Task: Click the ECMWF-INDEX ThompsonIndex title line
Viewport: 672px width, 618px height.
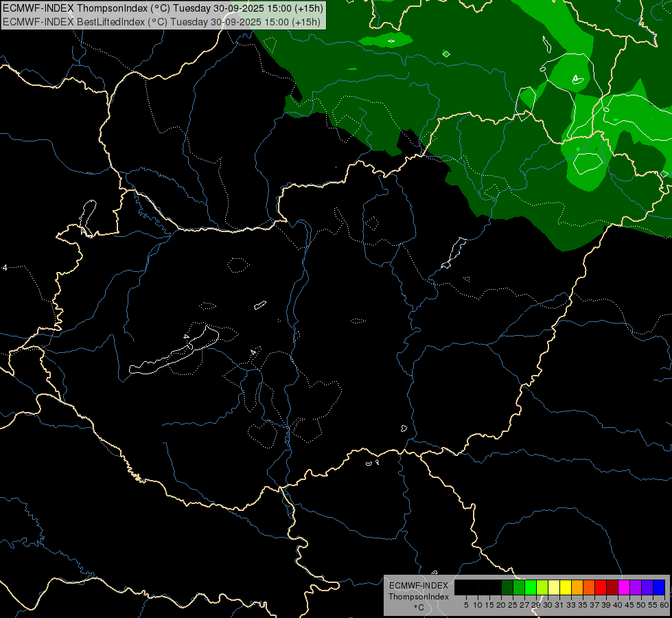Action: click(x=163, y=8)
